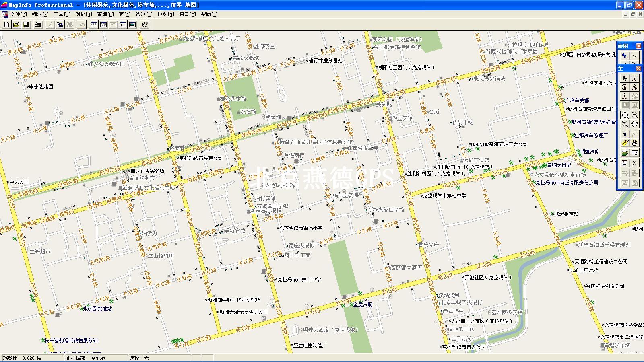
Task: Click the 永红路加油站 map label
Action: 97,309
